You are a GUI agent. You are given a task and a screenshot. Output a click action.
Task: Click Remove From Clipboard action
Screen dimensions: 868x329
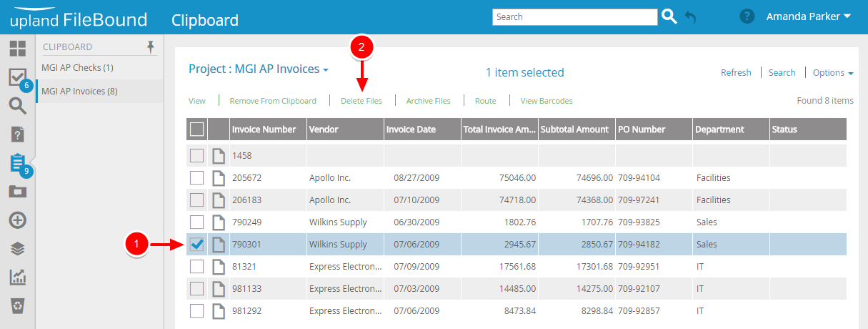(273, 101)
